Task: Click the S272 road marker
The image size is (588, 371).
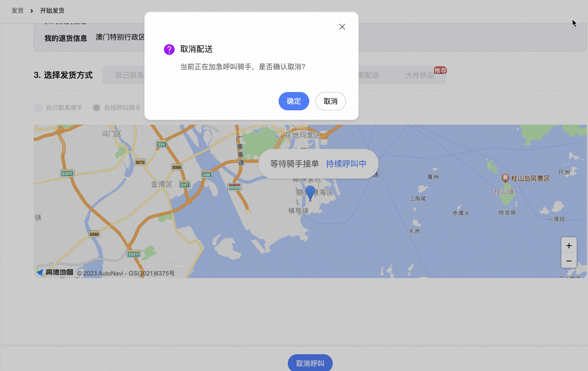Action: [x=140, y=162]
